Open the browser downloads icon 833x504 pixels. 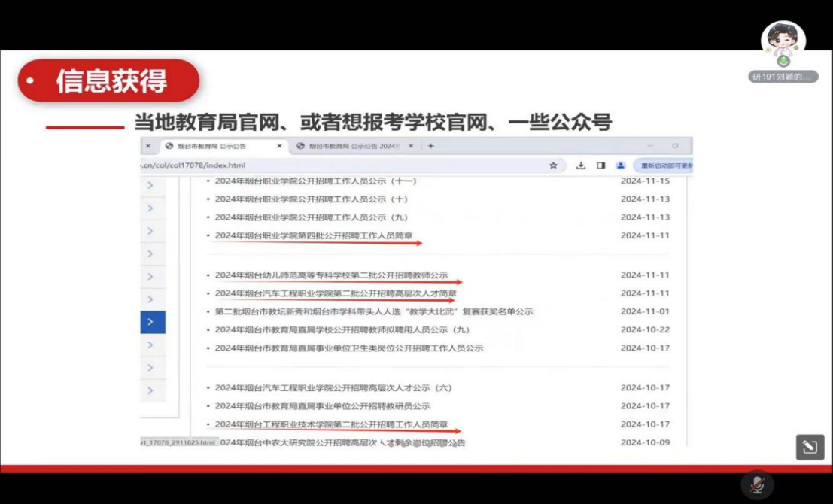coord(581,165)
